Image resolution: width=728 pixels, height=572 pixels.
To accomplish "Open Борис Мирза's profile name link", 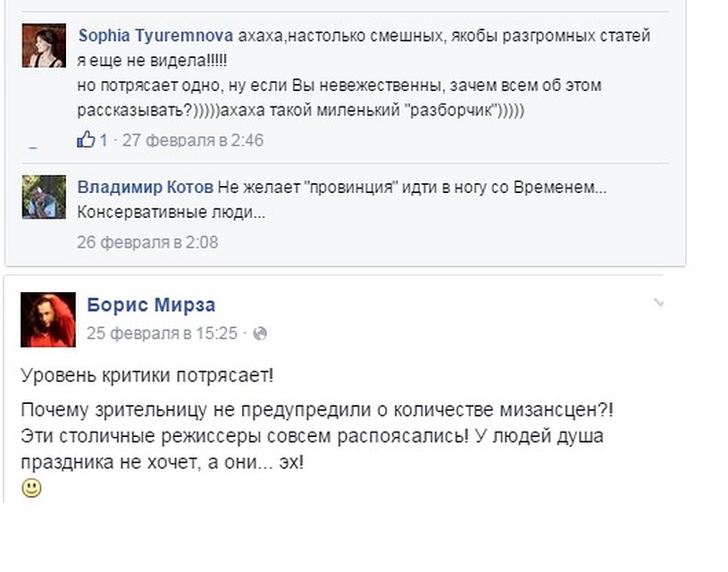I will (x=151, y=305).
